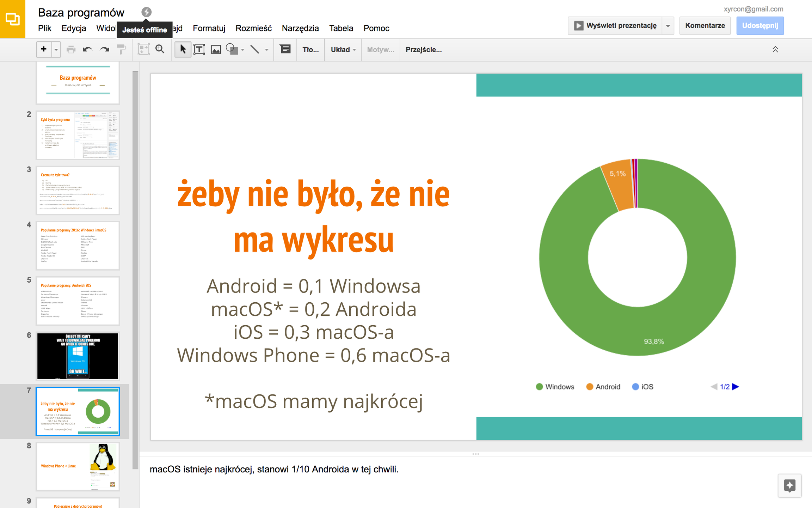The width and height of the screenshot is (812, 508).
Task: Select slide 5 Android i iOS thumbnail
Action: coord(78,301)
